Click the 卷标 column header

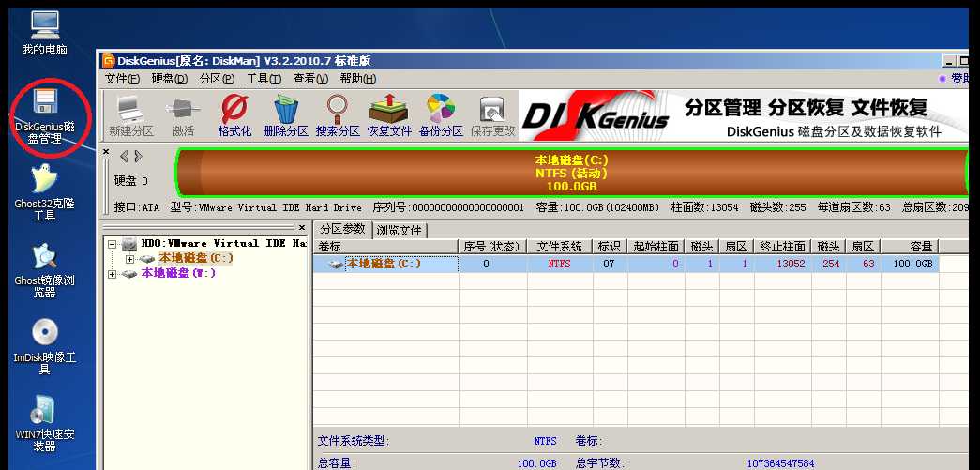(385, 246)
